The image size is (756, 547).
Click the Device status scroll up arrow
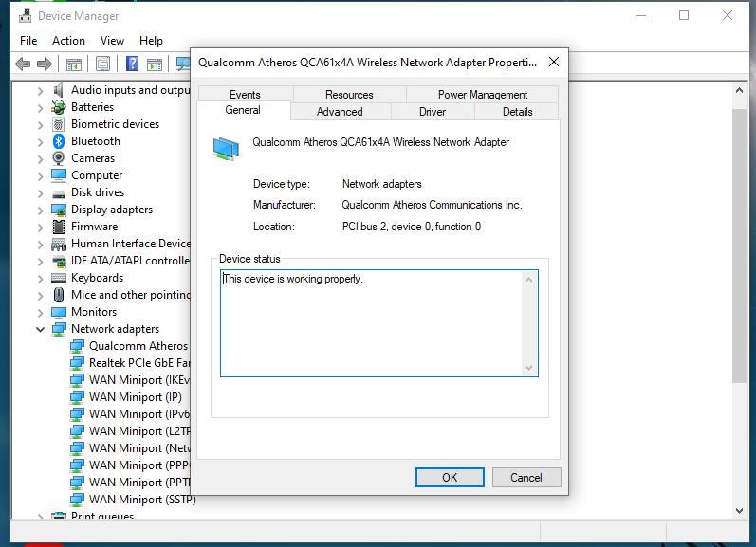click(529, 280)
